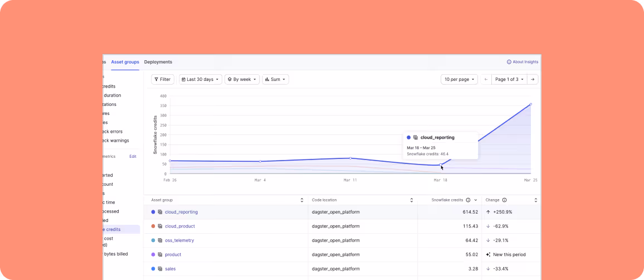Click the info icon beside Change header
Viewport: 644px width, 280px height.
504,200
